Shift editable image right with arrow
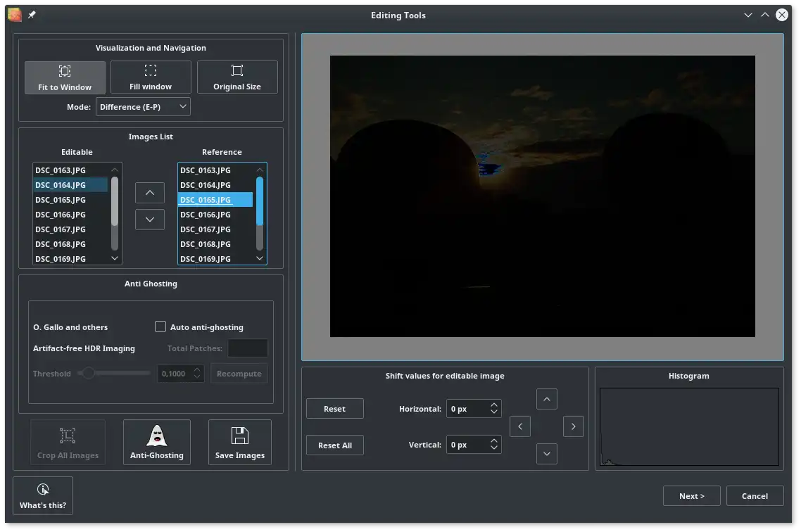This screenshot has width=801, height=532. coord(574,426)
